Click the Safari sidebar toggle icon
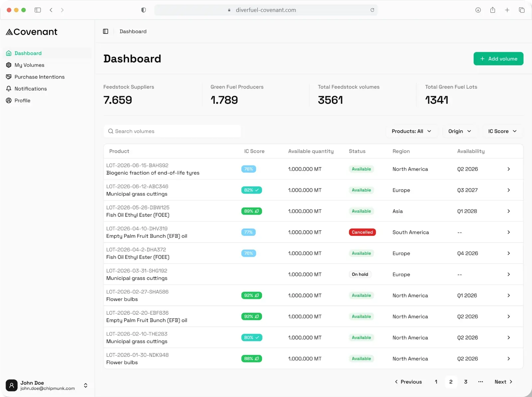The width and height of the screenshot is (532, 397). click(x=38, y=10)
